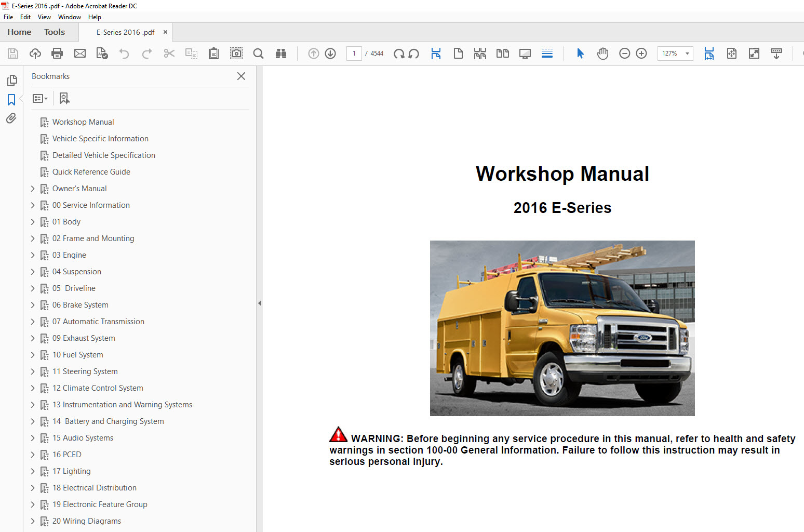Rotate the page clockwise
Screen dimensions: 804x532
point(399,54)
